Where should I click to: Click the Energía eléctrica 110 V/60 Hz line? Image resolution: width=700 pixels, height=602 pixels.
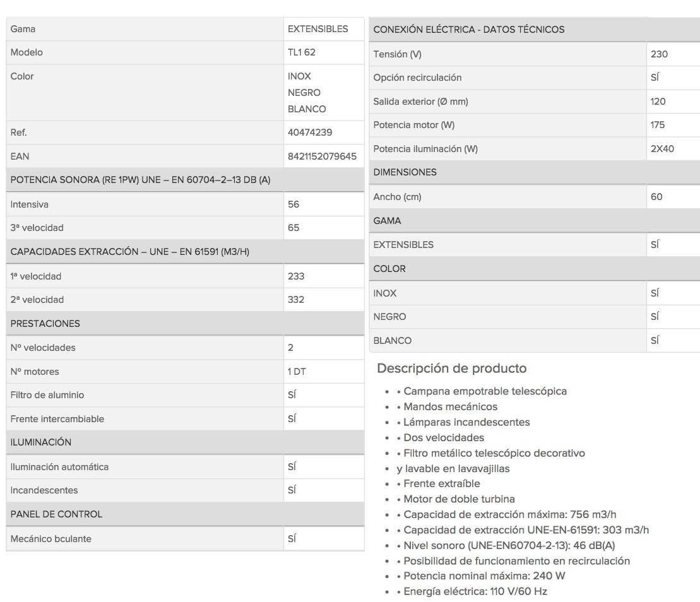(472, 591)
